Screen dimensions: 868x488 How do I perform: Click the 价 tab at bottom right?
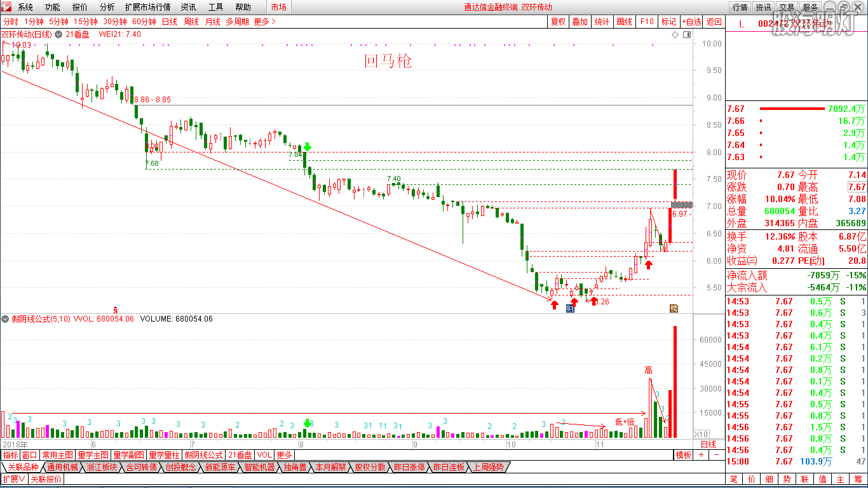[x=752, y=479]
